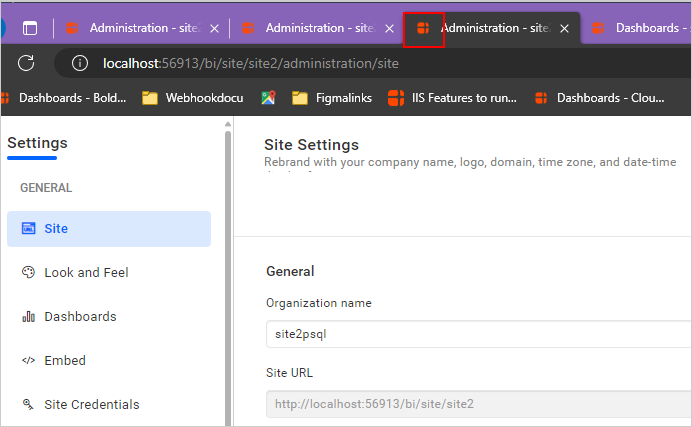
Task: Click the Site icon in Settings sidebar
Action: click(x=28, y=229)
